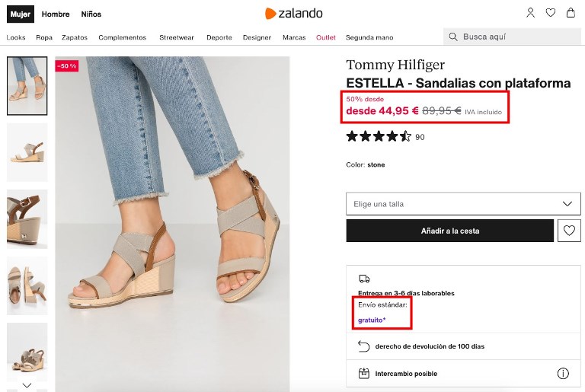Click the star rating reviews
The width and height of the screenshot is (585, 392).
(x=379, y=137)
